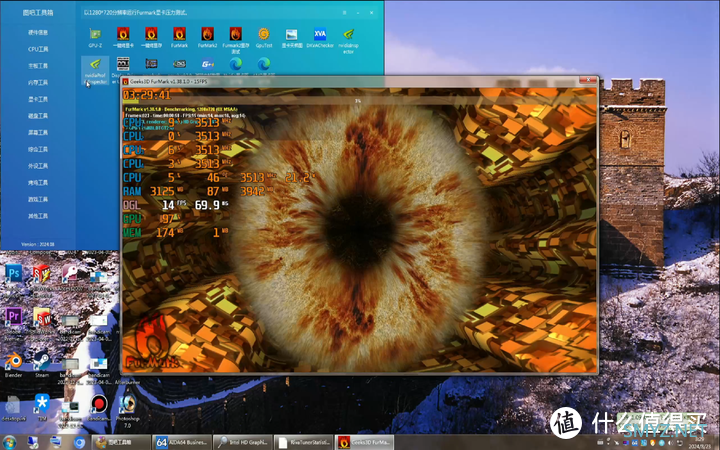Select 主板工具 in toolbox sidebar
The image size is (720, 450).
tap(38, 66)
